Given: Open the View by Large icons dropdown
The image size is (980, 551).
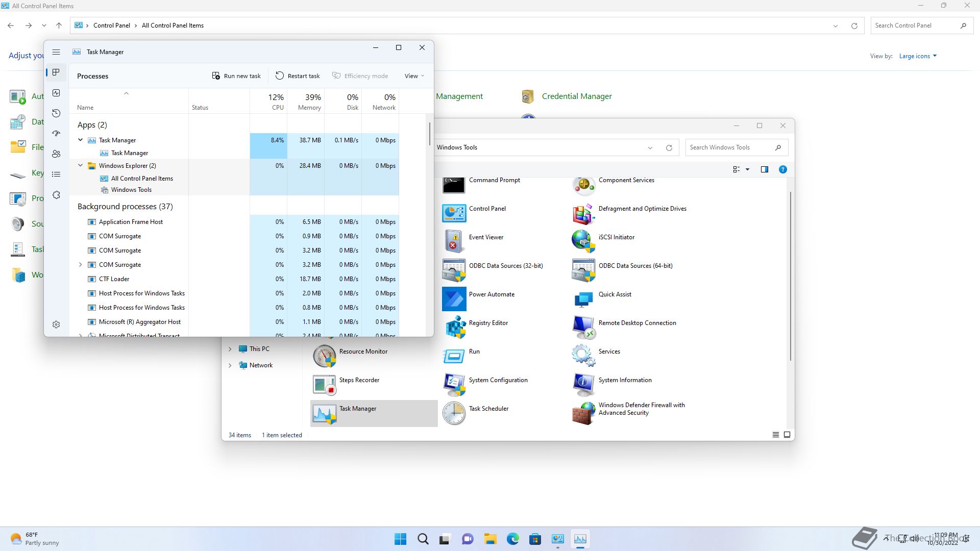Looking at the screenshot, I should tap(918, 56).
